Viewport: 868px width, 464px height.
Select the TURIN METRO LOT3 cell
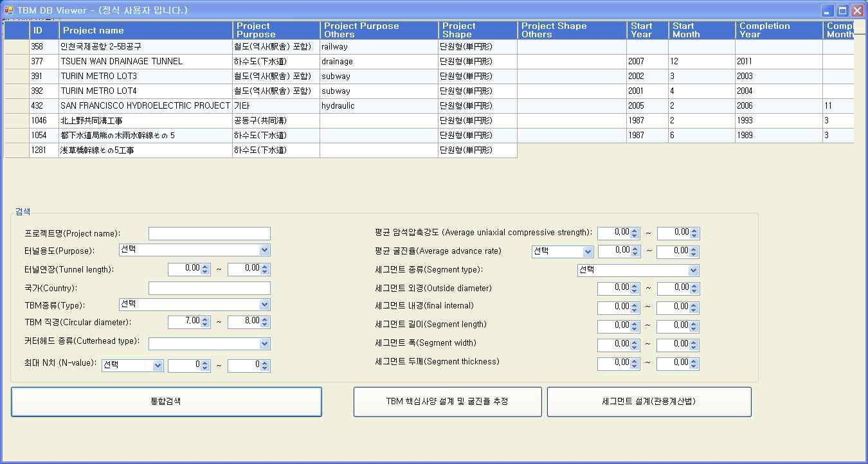[x=146, y=76]
